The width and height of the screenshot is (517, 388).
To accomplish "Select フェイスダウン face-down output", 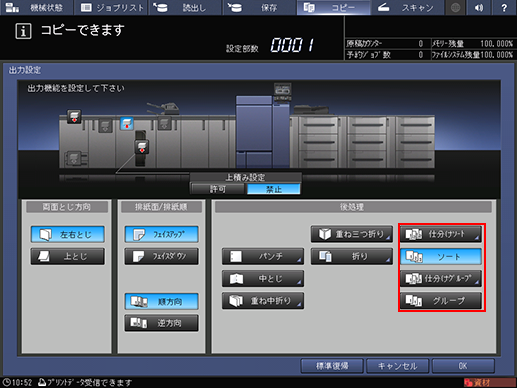I will pos(162,256).
